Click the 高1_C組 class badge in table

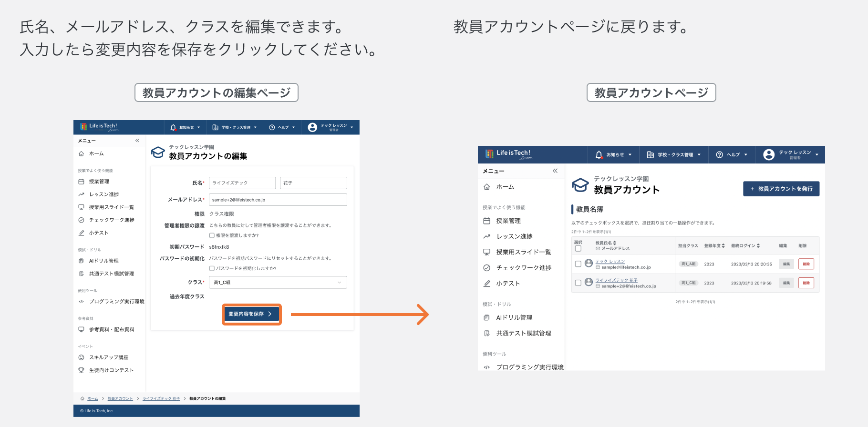pyautogui.click(x=688, y=283)
